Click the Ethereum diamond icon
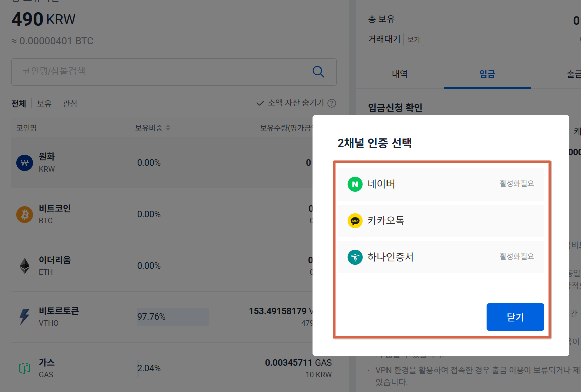The width and height of the screenshot is (581, 392). coord(25,266)
